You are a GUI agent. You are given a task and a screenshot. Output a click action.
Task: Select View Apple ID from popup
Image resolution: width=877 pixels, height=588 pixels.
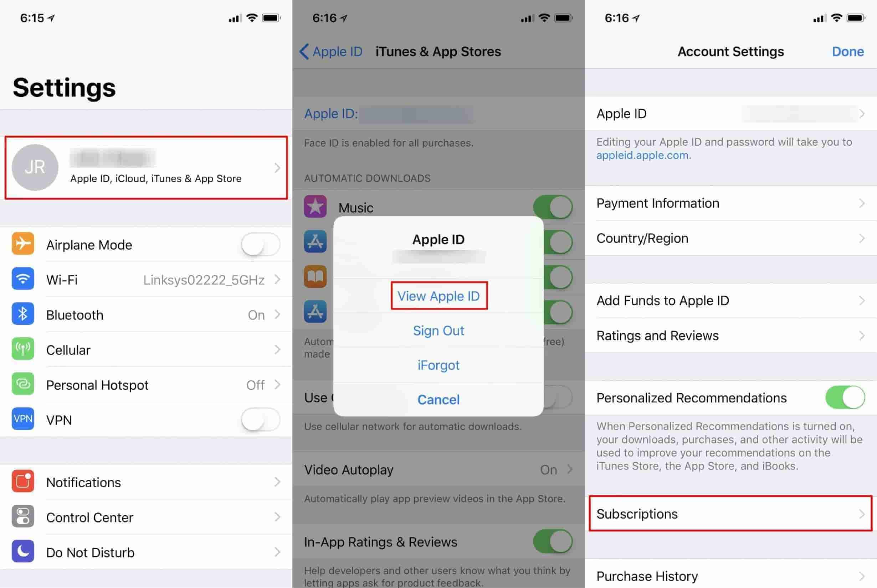pyautogui.click(x=438, y=296)
